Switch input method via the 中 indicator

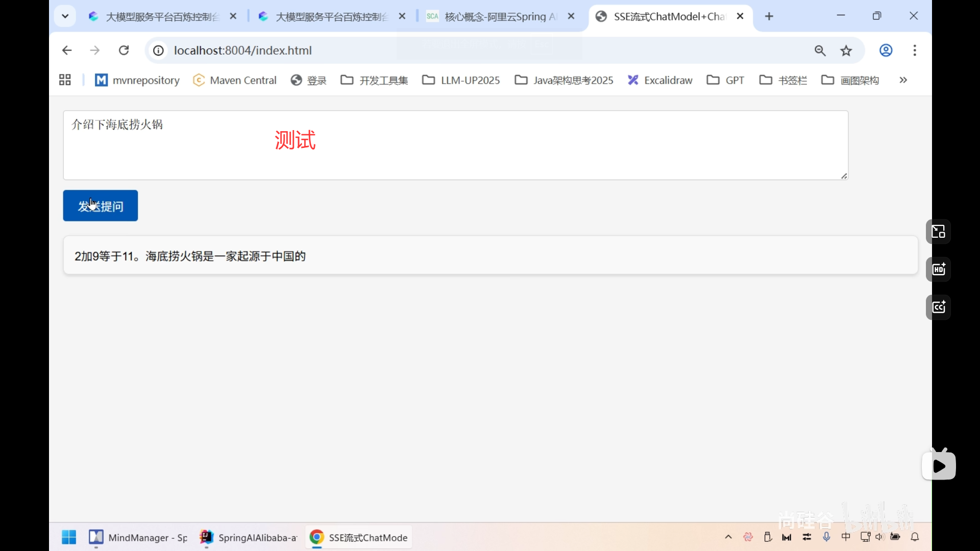(x=846, y=537)
